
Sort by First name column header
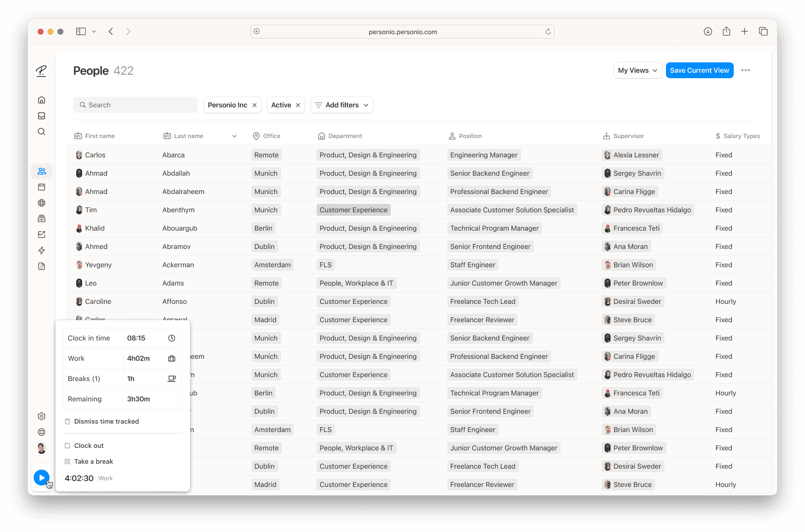95,136
